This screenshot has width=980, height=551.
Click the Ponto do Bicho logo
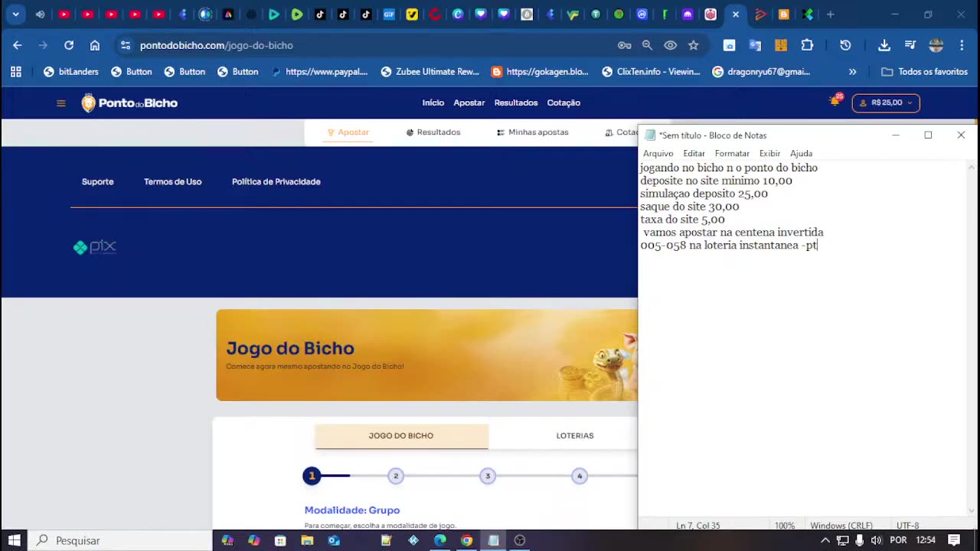(x=129, y=103)
